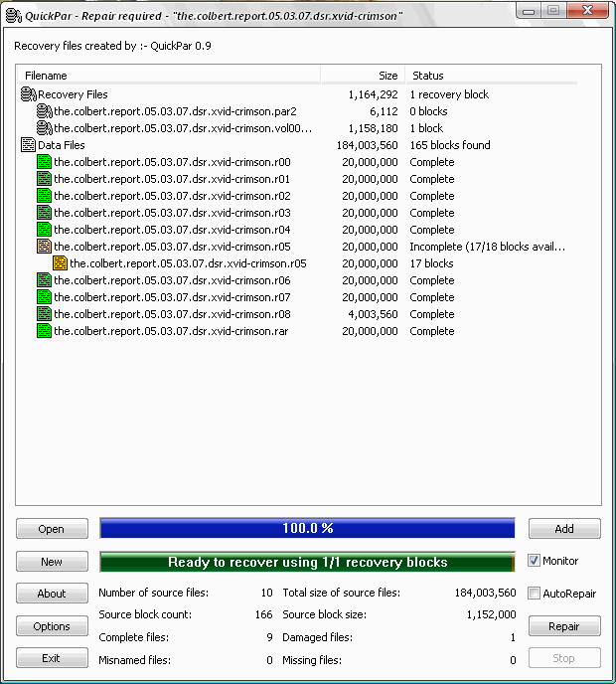Click the icon beside the .vol00 recovery file
The image size is (616, 684).
coord(44,128)
